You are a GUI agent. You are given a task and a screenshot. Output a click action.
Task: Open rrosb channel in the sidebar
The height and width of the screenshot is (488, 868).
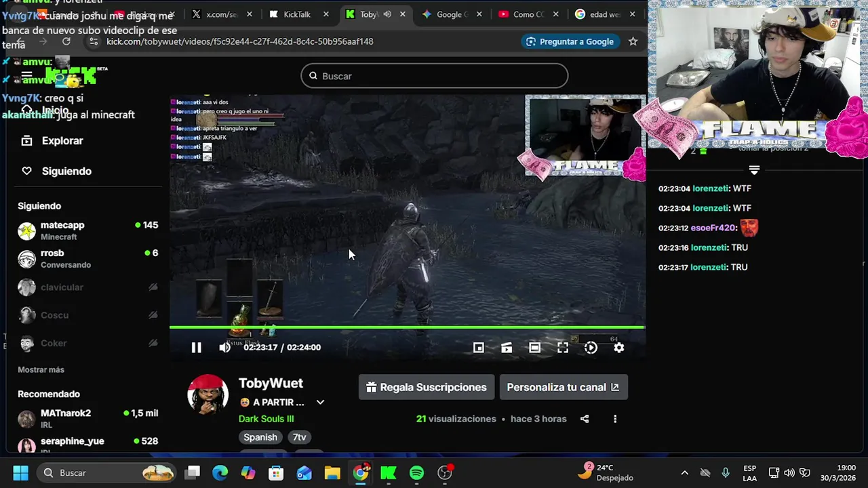pos(88,259)
